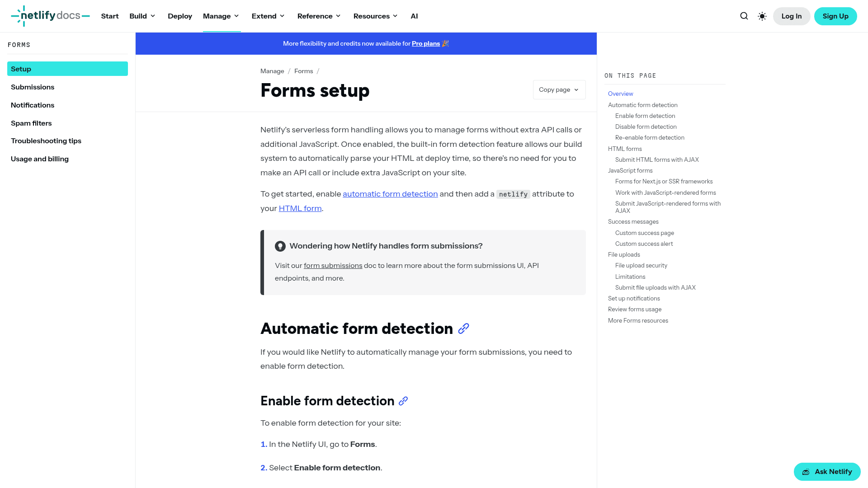The height and width of the screenshot is (488, 868).
Task: Click the Forms breadcrumb link
Action: 303,71
